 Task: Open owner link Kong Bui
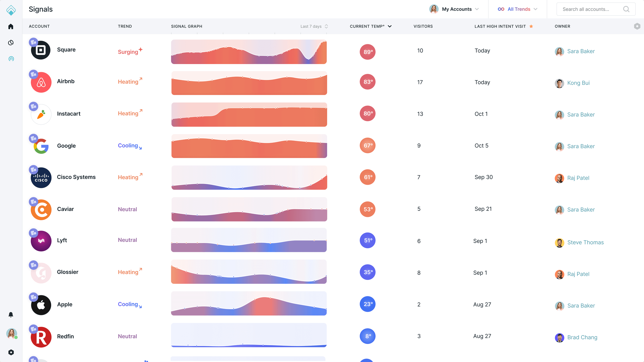click(578, 83)
